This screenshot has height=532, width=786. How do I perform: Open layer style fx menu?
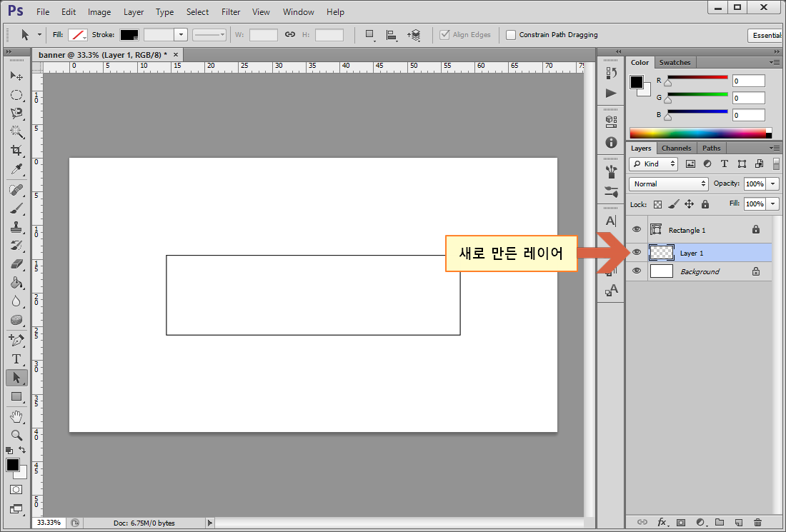[x=662, y=523]
